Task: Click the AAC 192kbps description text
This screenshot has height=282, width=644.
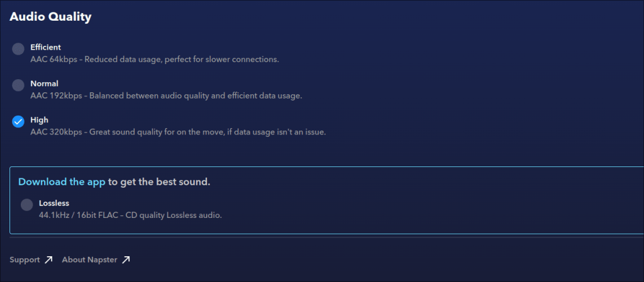Action: [166, 96]
